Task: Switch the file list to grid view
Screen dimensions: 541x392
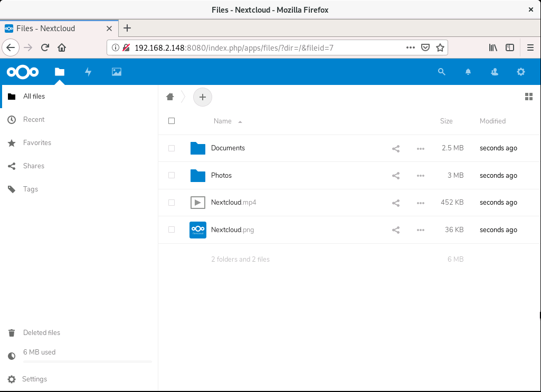Action: tap(529, 97)
